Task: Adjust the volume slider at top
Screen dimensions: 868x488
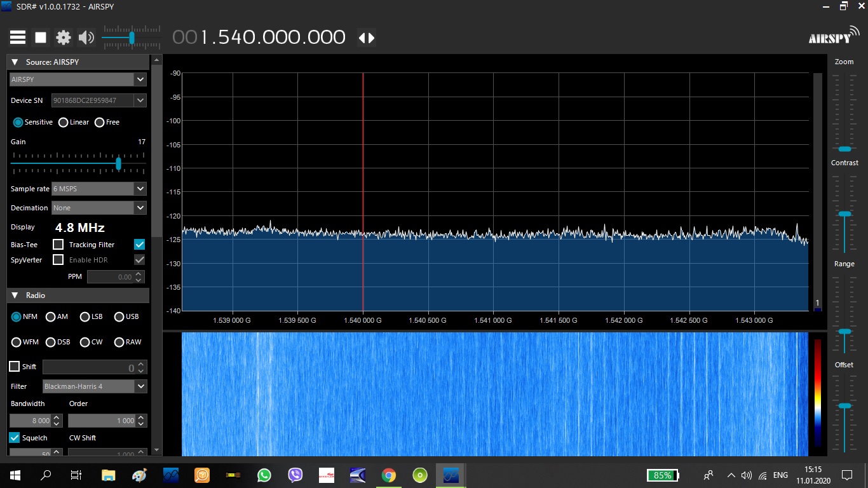Action: pyautogui.click(x=132, y=37)
